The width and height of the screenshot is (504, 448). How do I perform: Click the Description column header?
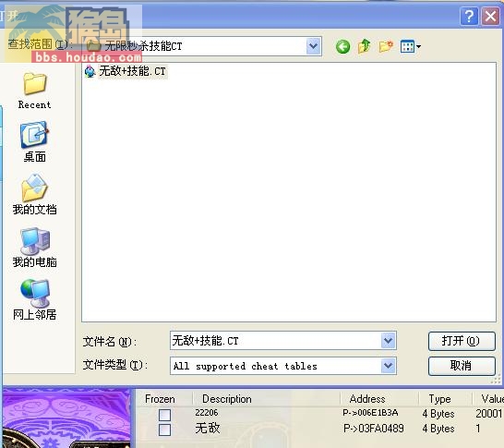coord(226,399)
